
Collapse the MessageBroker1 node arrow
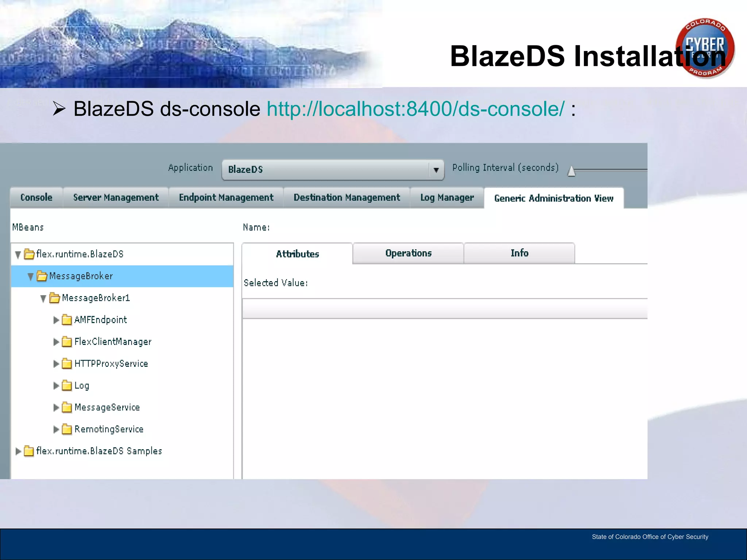coord(43,299)
